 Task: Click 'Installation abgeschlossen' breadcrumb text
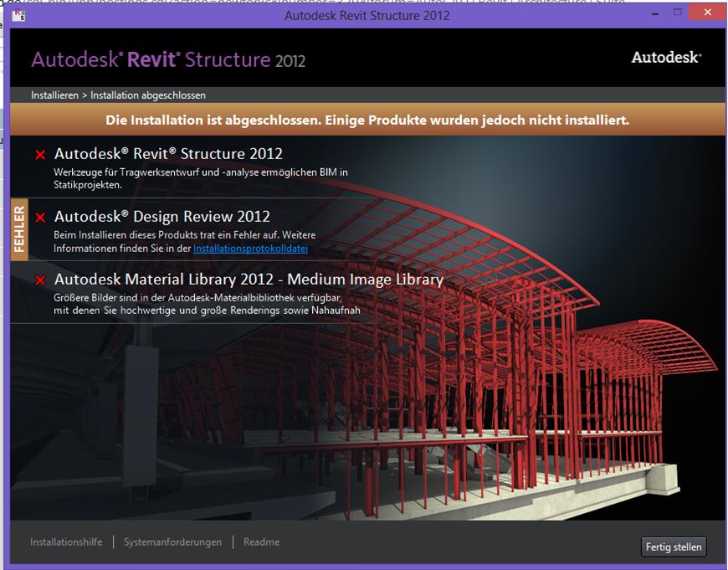click(x=148, y=95)
